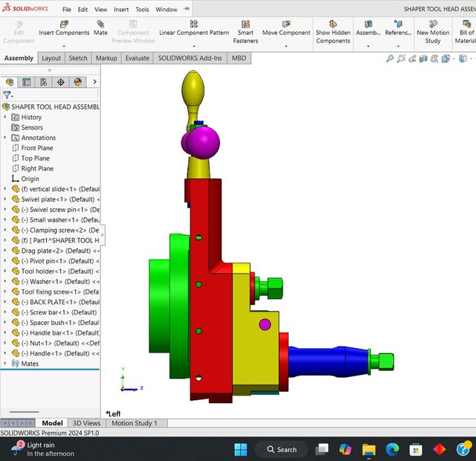Open Windows Start menu
The width and height of the screenshot is (476, 461).
(x=241, y=449)
